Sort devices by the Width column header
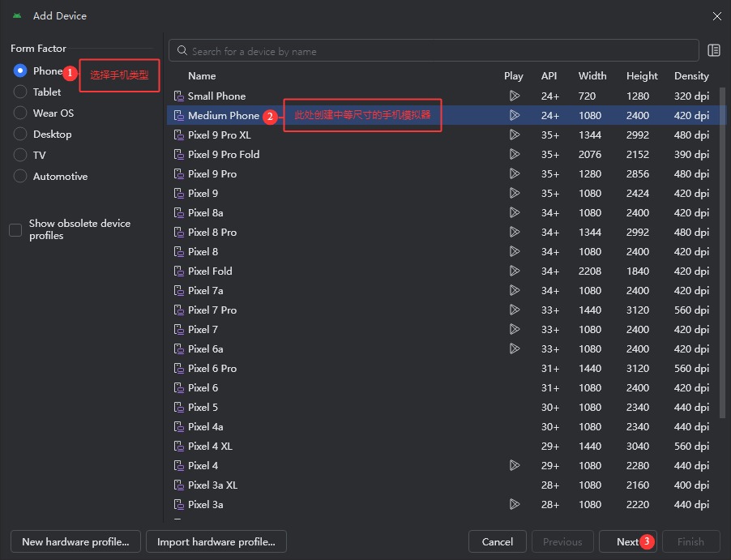The height and width of the screenshot is (560, 731). pyautogui.click(x=592, y=76)
